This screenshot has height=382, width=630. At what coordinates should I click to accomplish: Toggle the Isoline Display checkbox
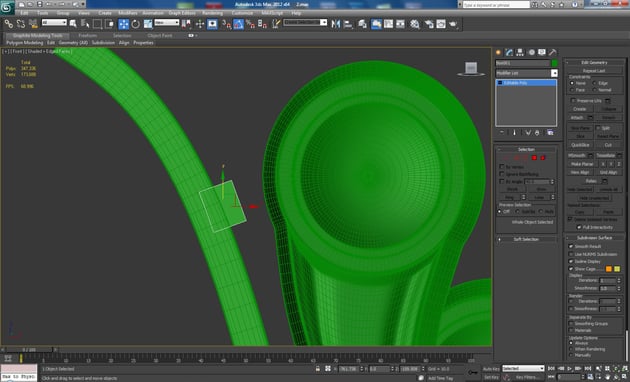571,261
